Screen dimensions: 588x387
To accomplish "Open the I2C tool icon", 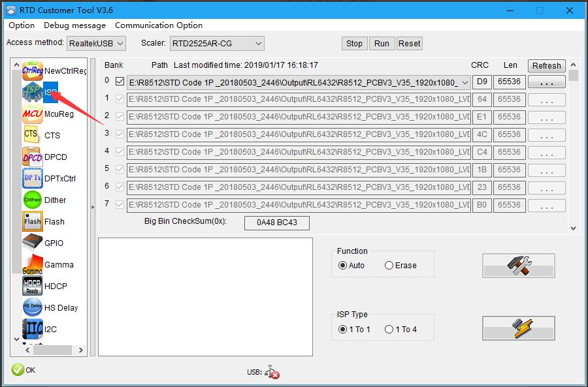I will (x=33, y=329).
